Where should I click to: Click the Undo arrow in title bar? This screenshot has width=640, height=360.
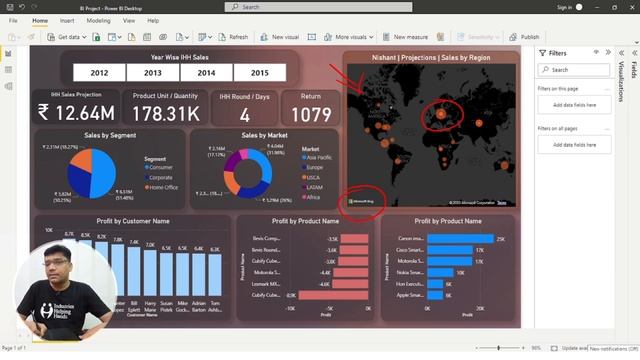coord(22,7)
